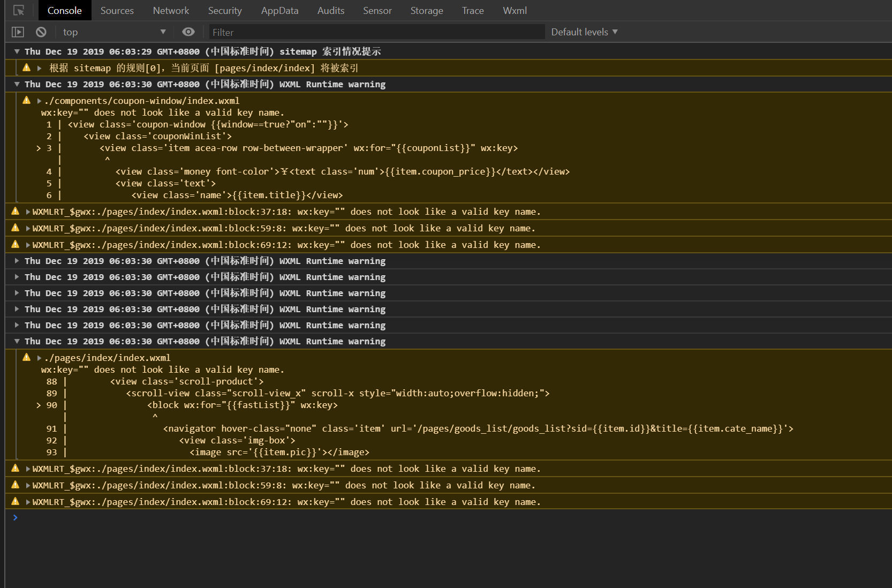Activate the inspect element picker icon
The height and width of the screenshot is (588, 892).
click(x=19, y=10)
